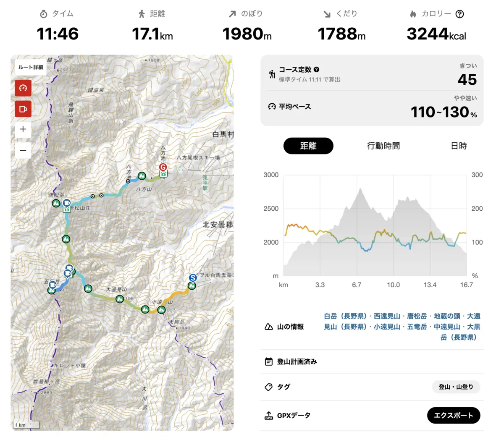The width and height of the screenshot is (504, 442).
Task: Zoom in on the route map
Action: (23, 129)
